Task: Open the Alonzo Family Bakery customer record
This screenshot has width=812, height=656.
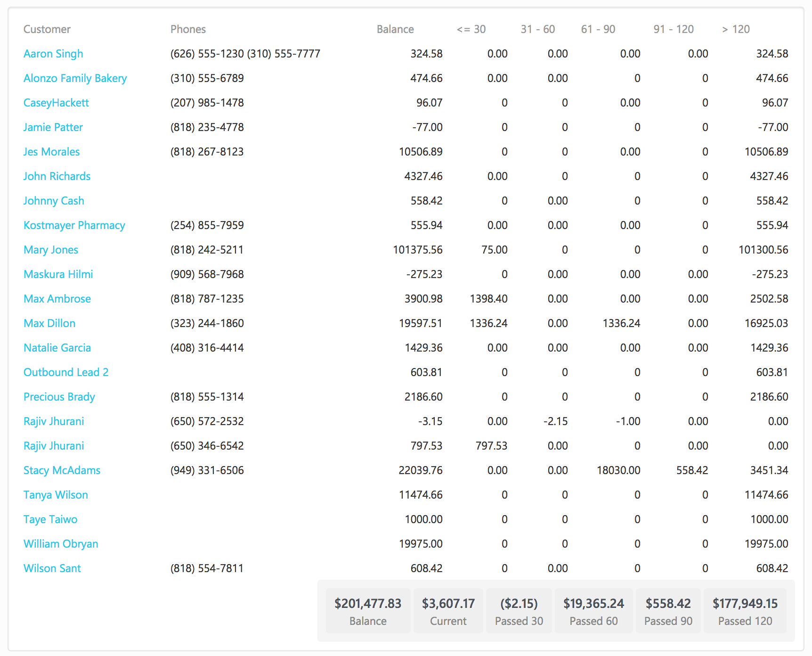Action: click(75, 78)
